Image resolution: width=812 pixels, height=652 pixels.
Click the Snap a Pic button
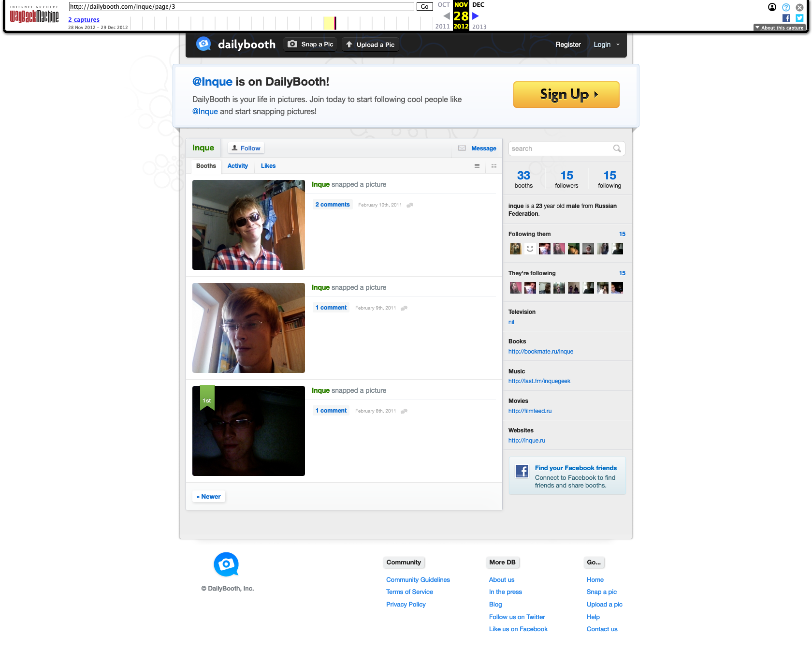coord(311,44)
